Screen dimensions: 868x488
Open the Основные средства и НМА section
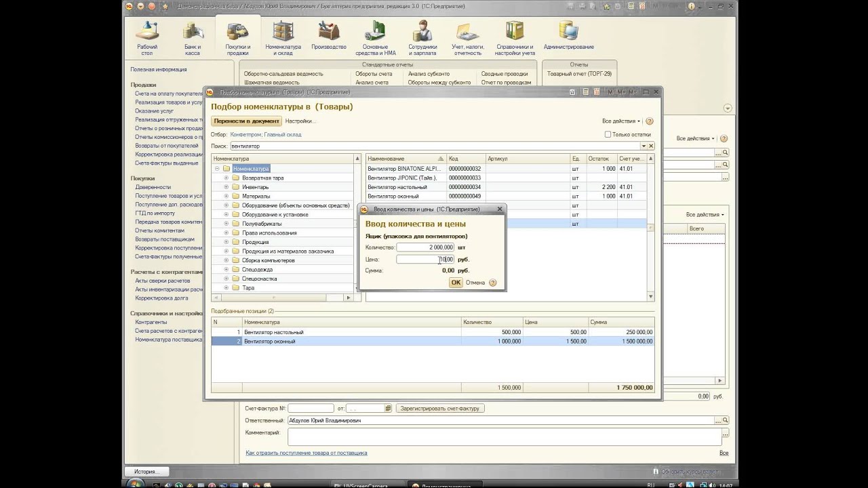coord(375,39)
